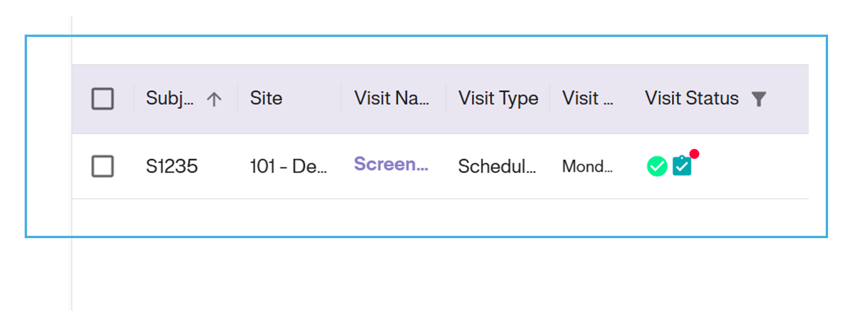The width and height of the screenshot is (868, 315).
Task: Click the truncated Visit ... column header
Action: 587,98
